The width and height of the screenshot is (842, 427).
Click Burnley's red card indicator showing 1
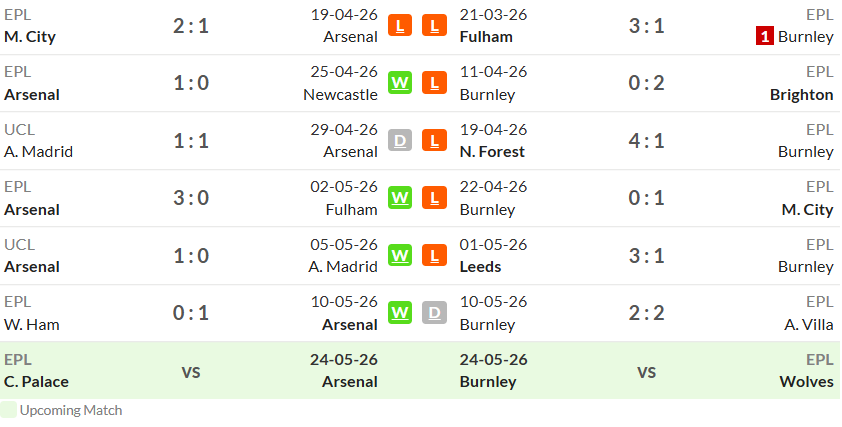pos(765,37)
